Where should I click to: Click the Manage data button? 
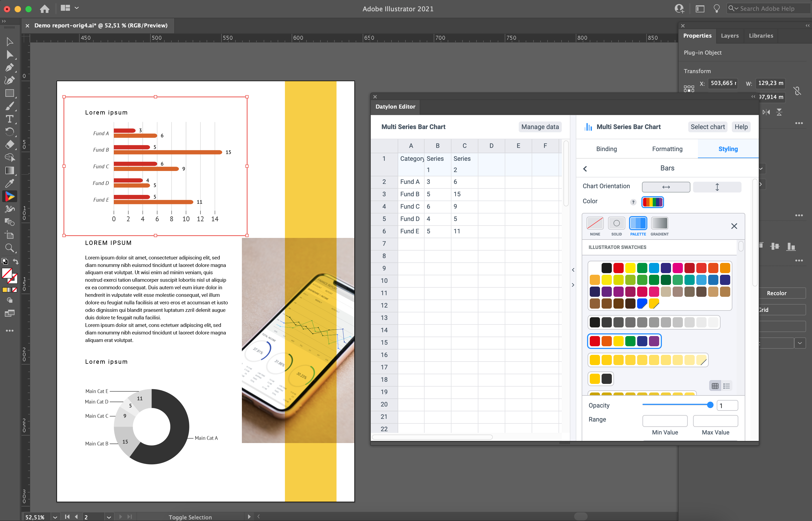(539, 127)
